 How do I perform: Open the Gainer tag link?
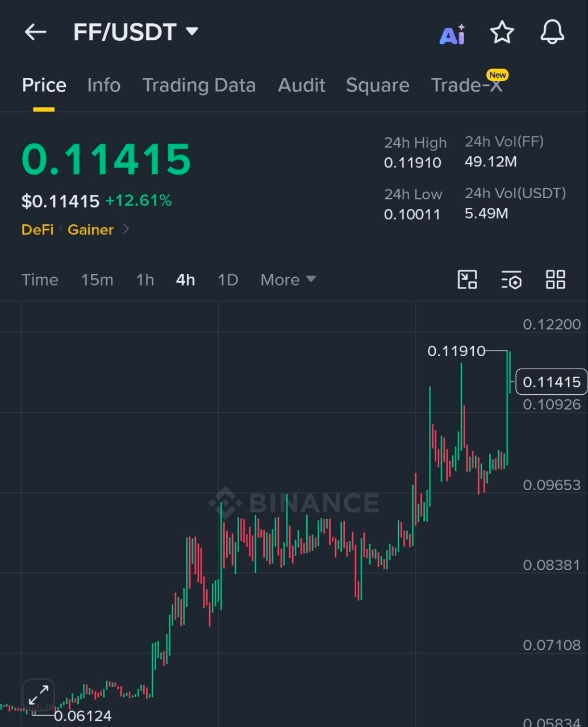click(x=91, y=229)
